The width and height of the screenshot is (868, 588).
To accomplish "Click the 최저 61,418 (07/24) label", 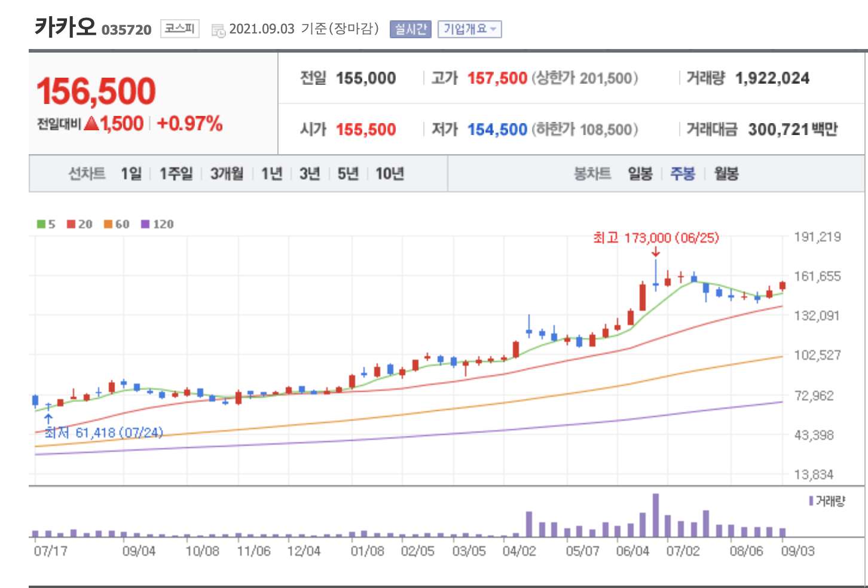I will (x=104, y=433).
